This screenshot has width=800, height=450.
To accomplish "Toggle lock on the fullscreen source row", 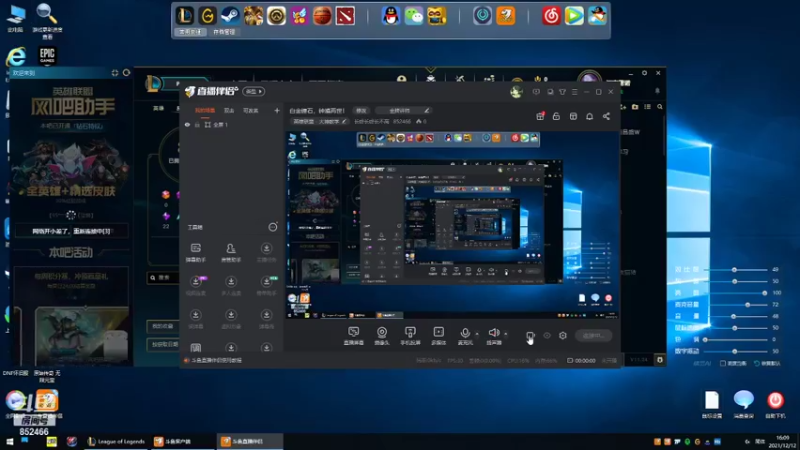I will [x=197, y=124].
